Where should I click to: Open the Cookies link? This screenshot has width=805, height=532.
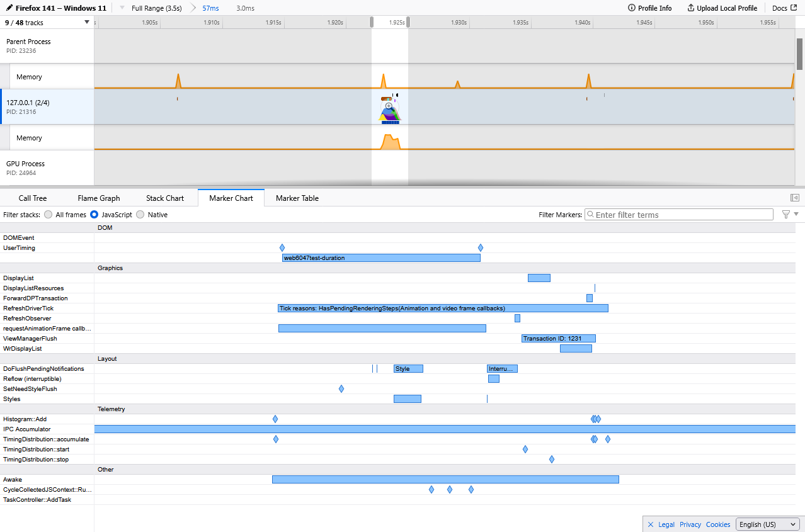(x=718, y=524)
